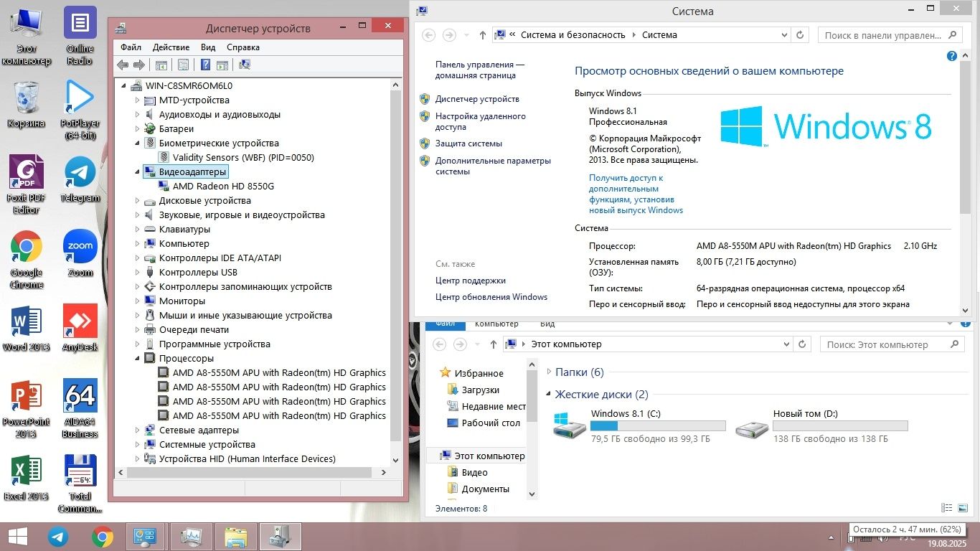
Task: Click refresh icon in Система address bar
Action: point(801,34)
